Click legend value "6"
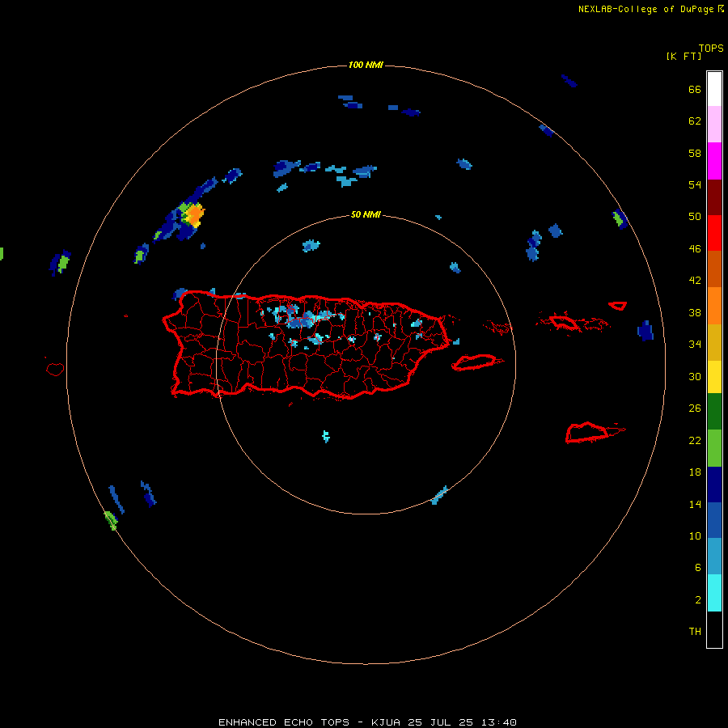 [x=698, y=568]
